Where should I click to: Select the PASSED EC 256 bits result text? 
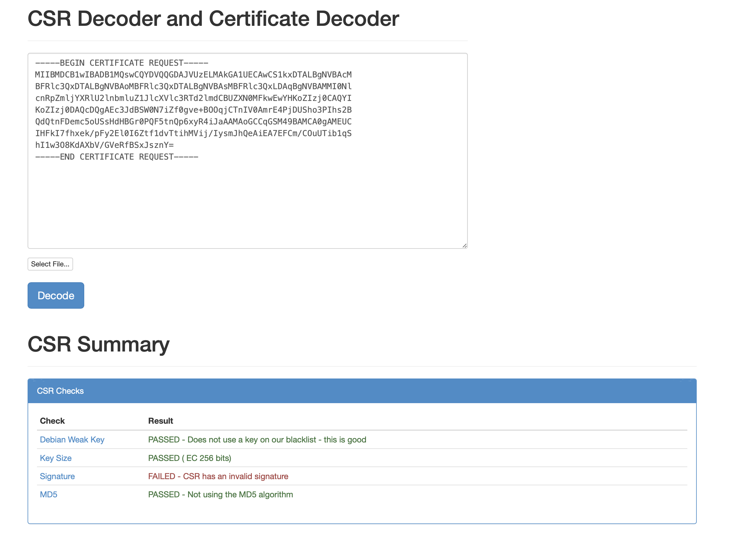point(190,458)
